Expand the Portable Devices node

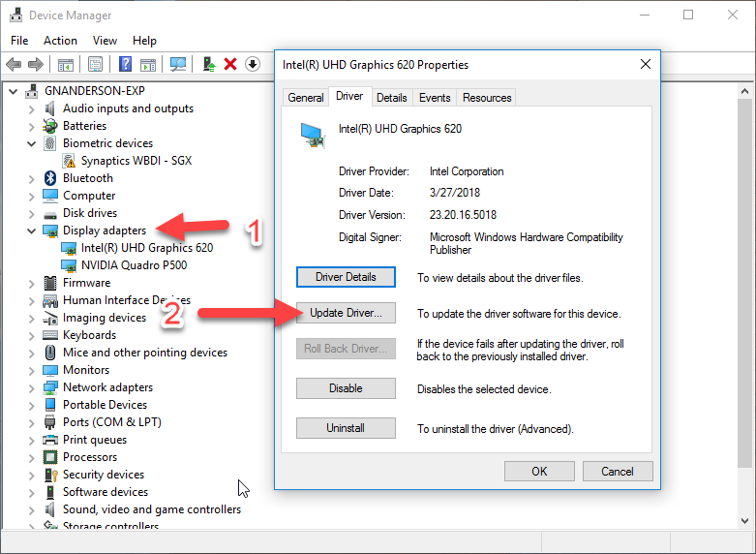coord(31,406)
